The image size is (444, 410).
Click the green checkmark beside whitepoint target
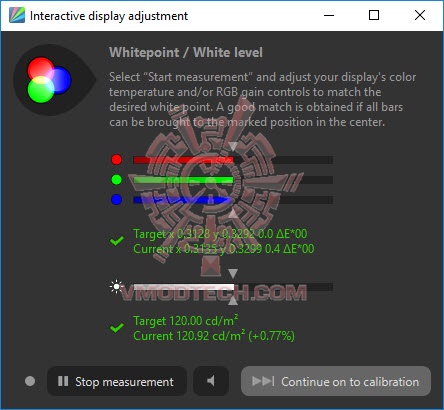[x=117, y=241]
